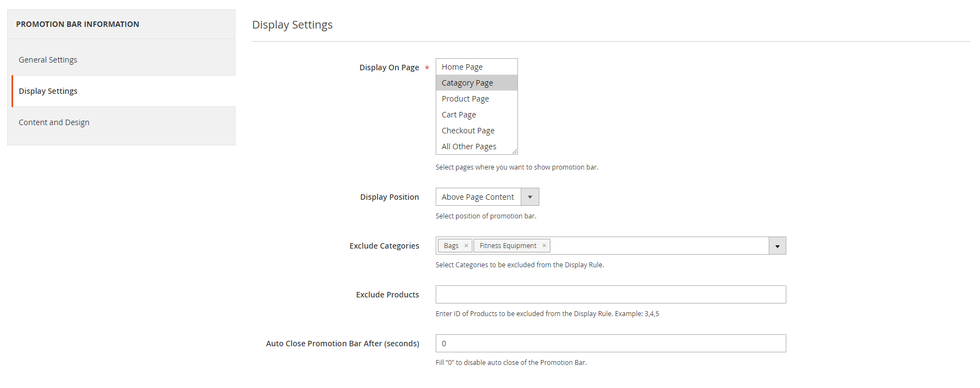Pick Product Page in Display On Page
This screenshot has width=980, height=388.
coord(476,99)
